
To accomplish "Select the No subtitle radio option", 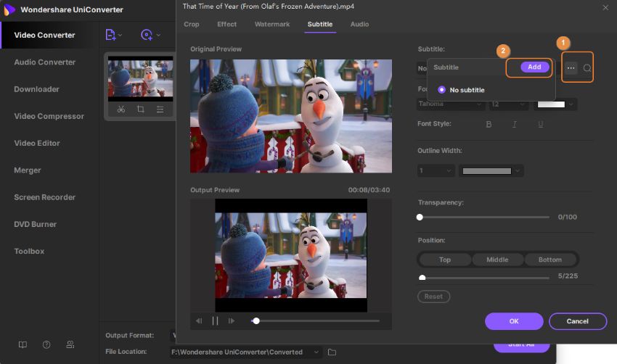I will (x=441, y=90).
